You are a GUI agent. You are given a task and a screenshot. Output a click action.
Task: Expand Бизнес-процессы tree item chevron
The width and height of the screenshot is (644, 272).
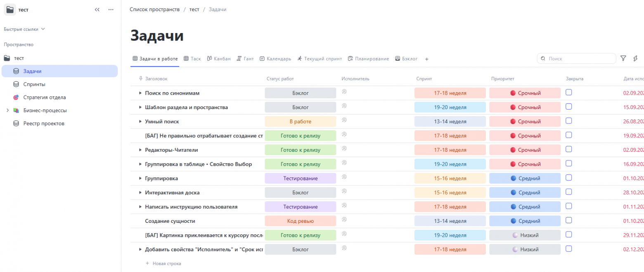[7, 110]
